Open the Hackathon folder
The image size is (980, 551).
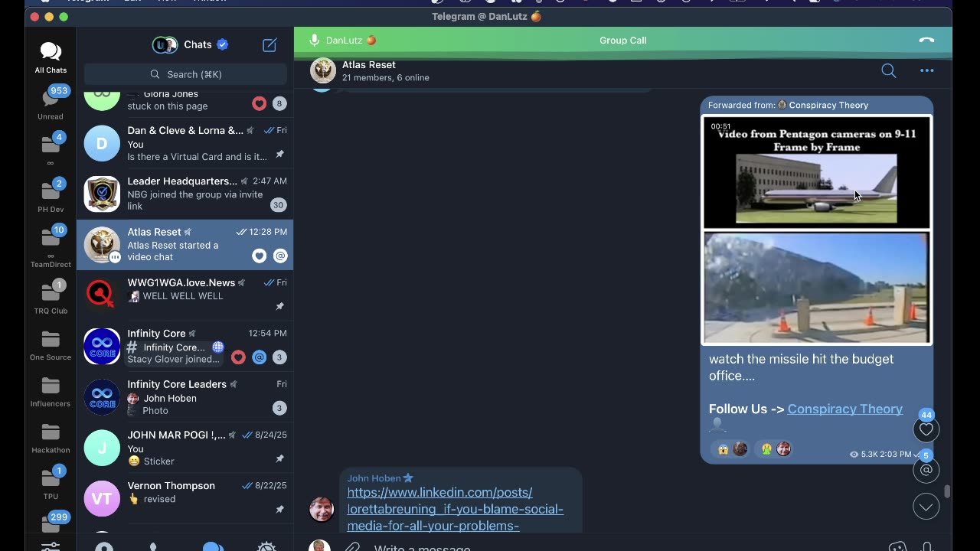(51, 437)
